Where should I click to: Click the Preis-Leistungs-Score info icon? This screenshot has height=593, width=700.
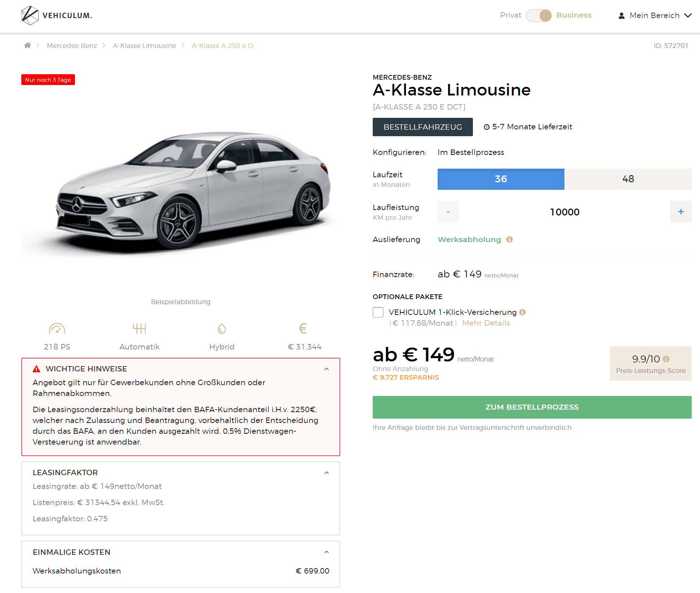[666, 359]
